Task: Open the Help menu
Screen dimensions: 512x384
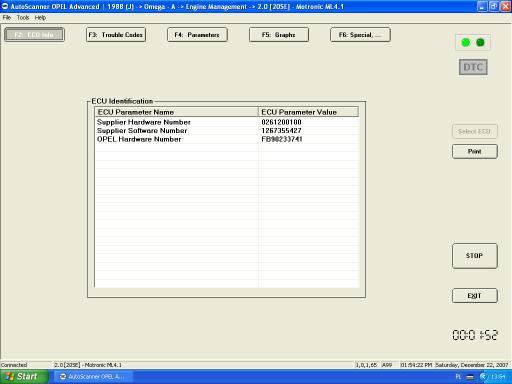Action: click(x=40, y=18)
